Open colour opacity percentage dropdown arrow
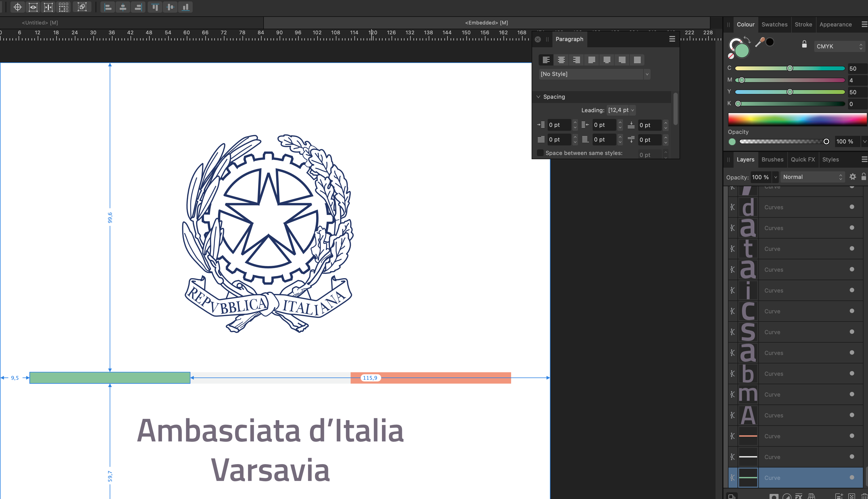 (x=865, y=141)
